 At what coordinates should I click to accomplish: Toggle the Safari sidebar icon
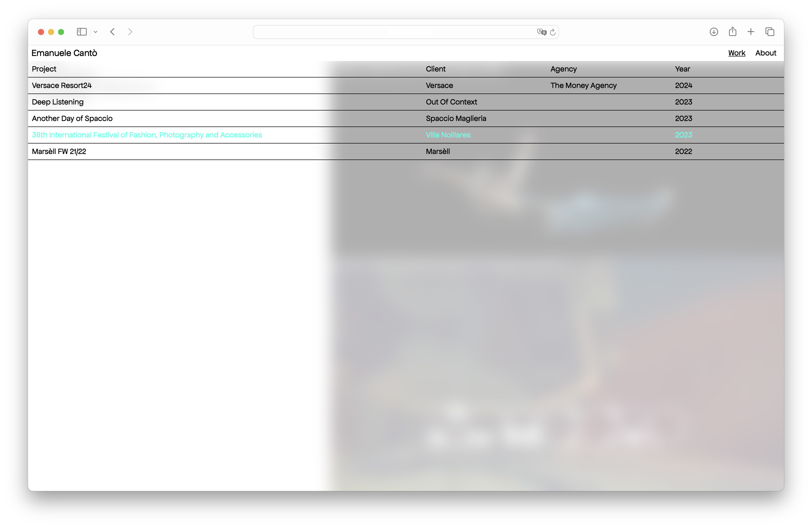[x=81, y=32]
